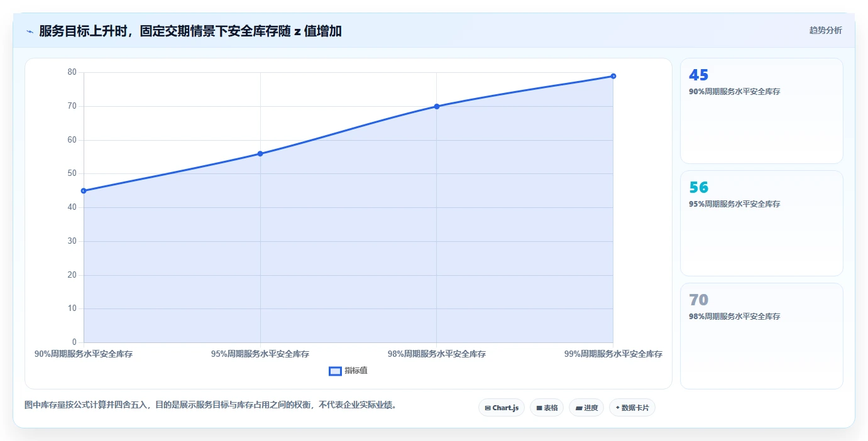Image resolution: width=868 pixels, height=441 pixels.
Task: Click x-axis label 99%周期服务水平安全库存
Action: [613, 354]
